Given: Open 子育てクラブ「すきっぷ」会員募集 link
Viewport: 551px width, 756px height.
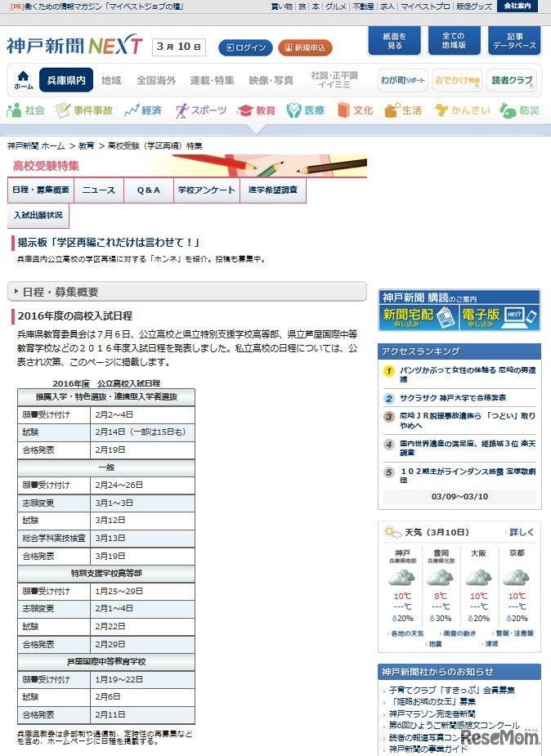Looking at the screenshot, I should [452, 690].
